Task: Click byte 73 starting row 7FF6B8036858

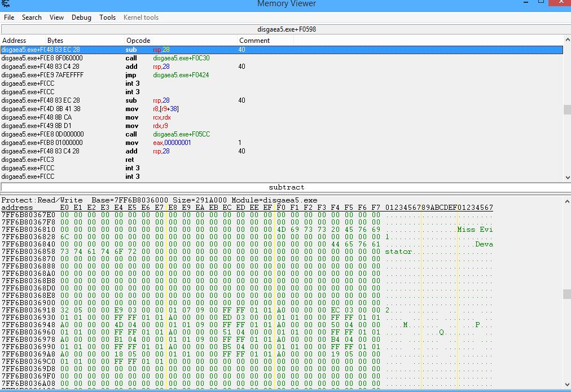Action: pos(64,252)
